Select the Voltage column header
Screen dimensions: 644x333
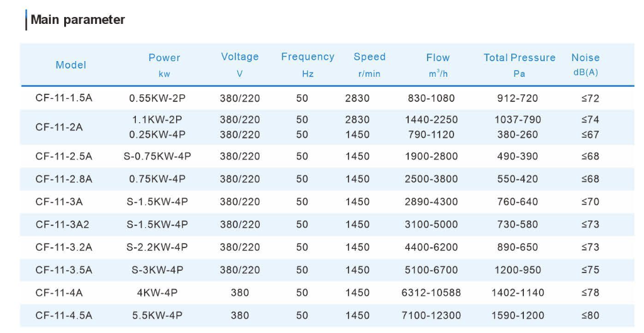(240, 57)
